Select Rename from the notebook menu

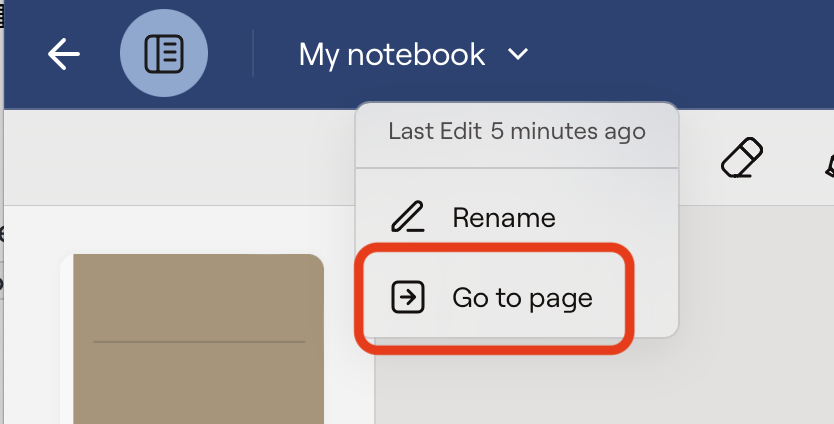tap(503, 217)
